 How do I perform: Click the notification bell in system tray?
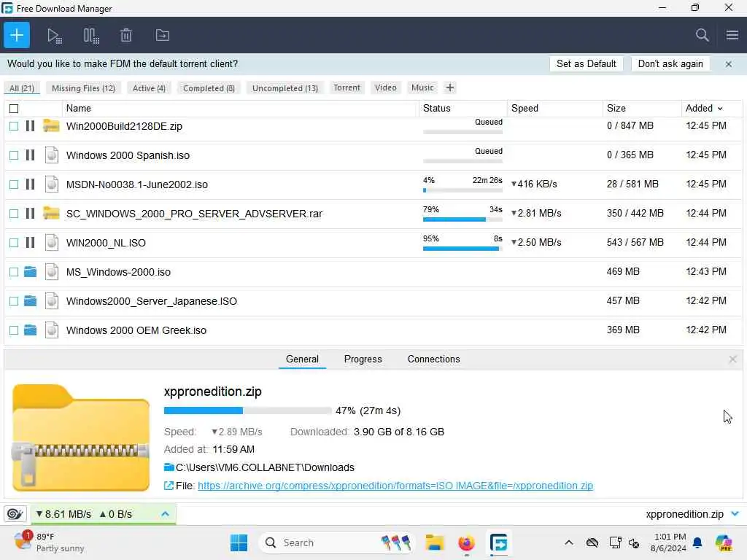pos(697,542)
